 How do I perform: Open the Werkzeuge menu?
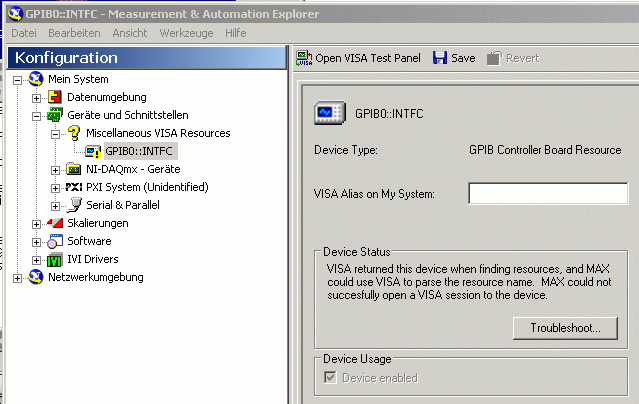pos(186,33)
